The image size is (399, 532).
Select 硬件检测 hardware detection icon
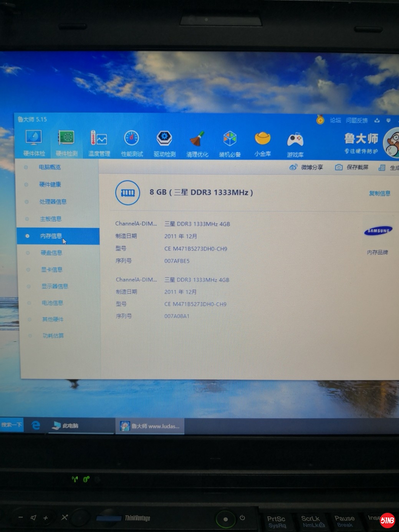click(66, 143)
